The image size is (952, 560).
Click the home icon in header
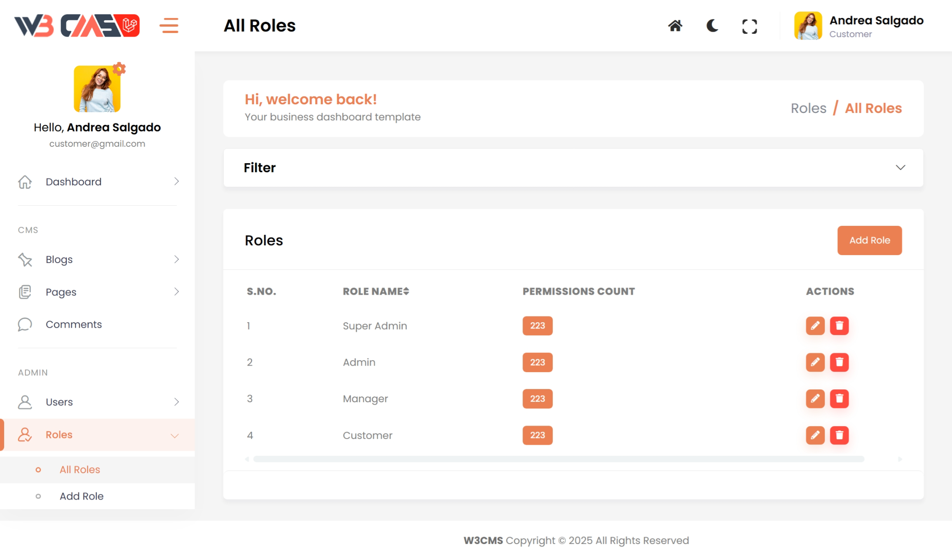coord(675,26)
